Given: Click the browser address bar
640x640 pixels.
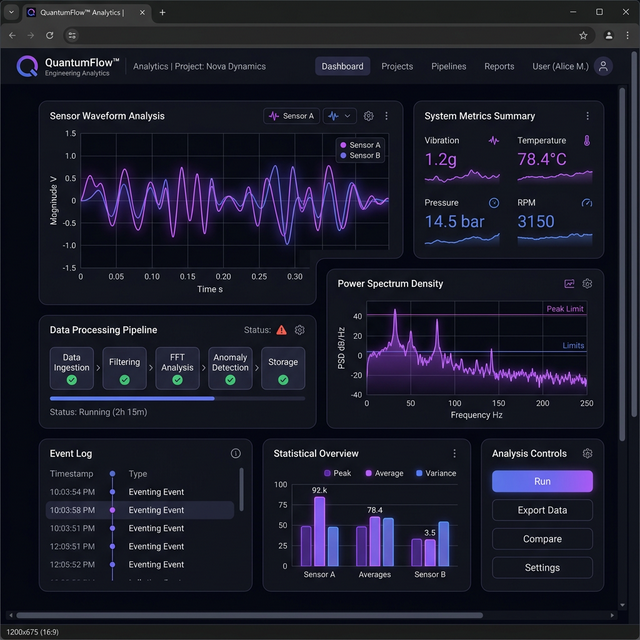Looking at the screenshot, I should [x=330, y=36].
